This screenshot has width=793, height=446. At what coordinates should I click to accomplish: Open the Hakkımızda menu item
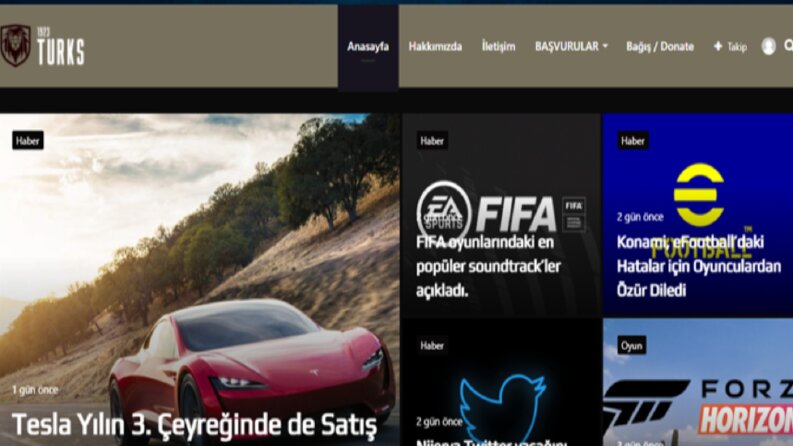click(x=435, y=46)
